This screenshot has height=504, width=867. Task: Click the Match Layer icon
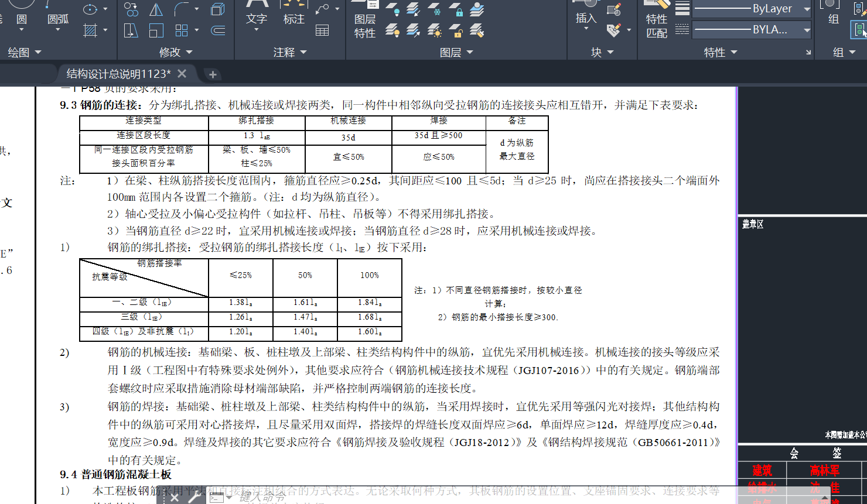coord(477,30)
